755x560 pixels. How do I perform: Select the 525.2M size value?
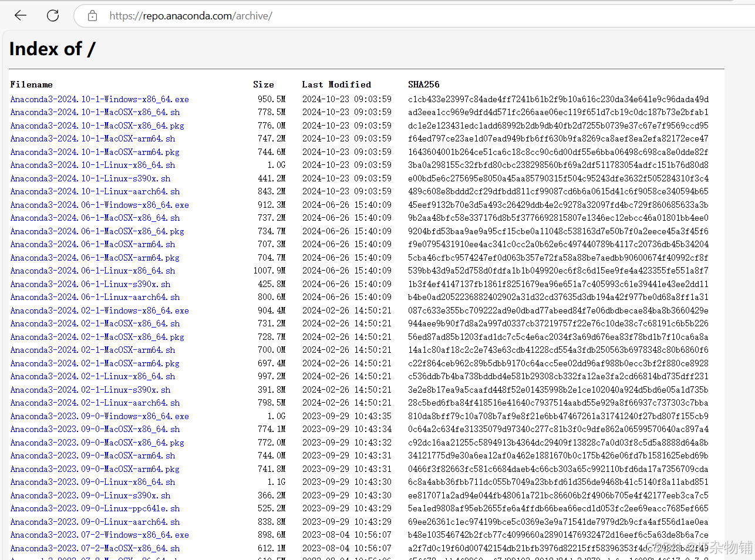[271, 508]
